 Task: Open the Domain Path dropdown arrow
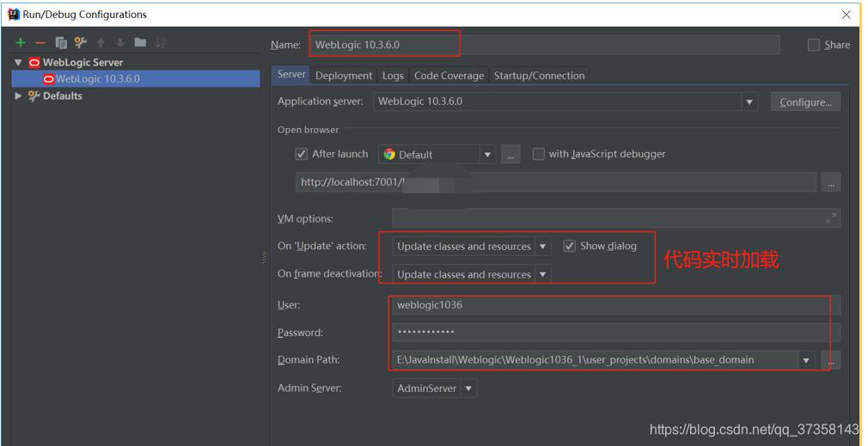(x=806, y=360)
